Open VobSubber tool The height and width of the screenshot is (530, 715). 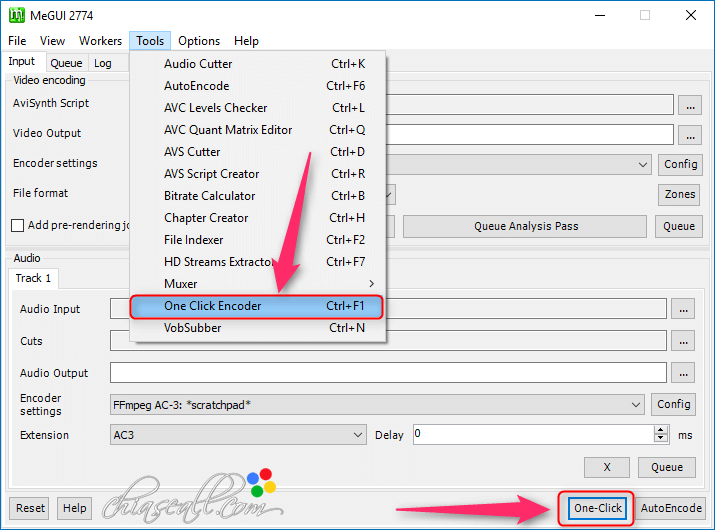click(258, 328)
